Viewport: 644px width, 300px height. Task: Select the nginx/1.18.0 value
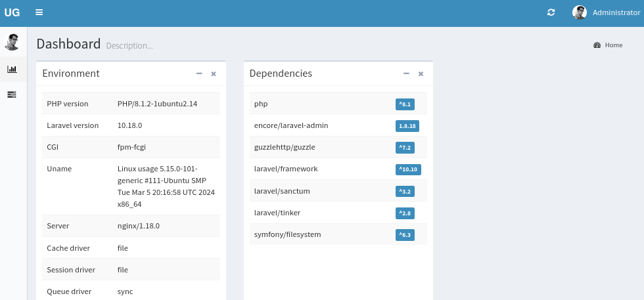[139, 226]
